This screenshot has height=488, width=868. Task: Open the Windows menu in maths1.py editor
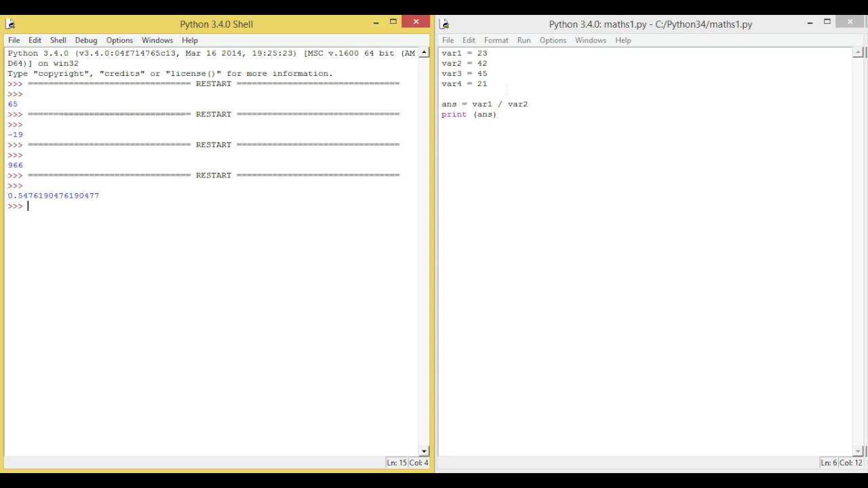pyautogui.click(x=591, y=40)
